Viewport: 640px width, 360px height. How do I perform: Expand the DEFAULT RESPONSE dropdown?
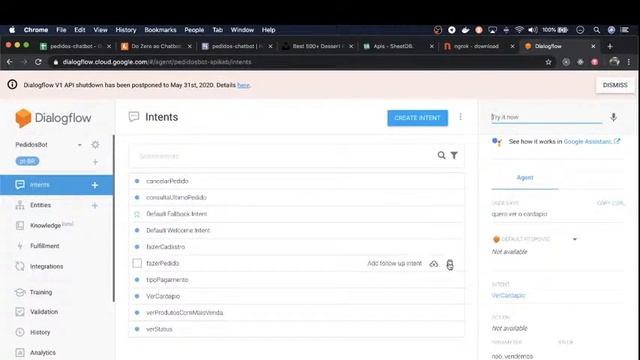click(575, 239)
